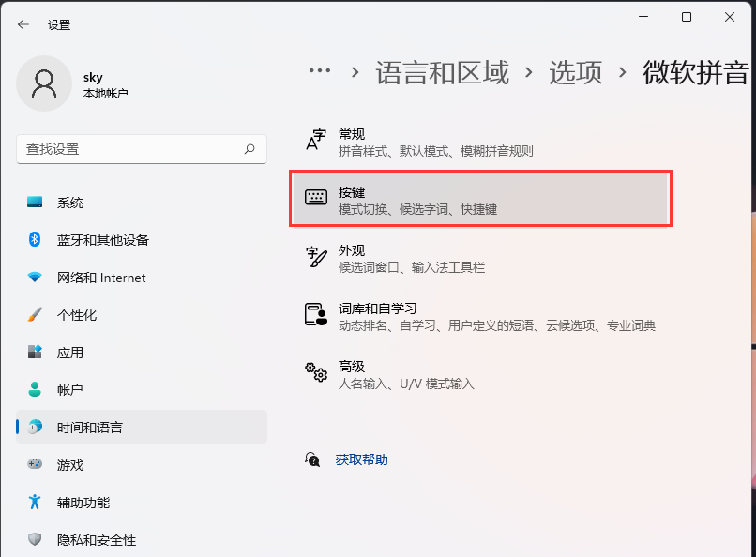Click the back arrow navigation button
Screen dimensions: 756x557
point(21,24)
